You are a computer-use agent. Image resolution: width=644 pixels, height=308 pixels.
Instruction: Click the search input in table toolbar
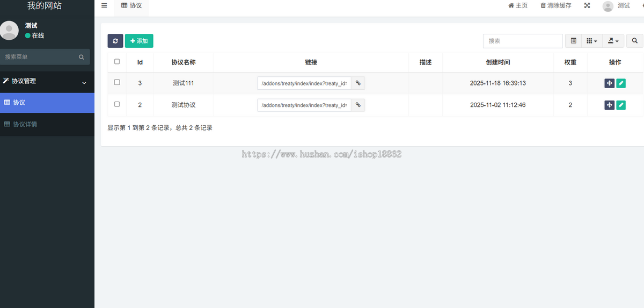523,41
